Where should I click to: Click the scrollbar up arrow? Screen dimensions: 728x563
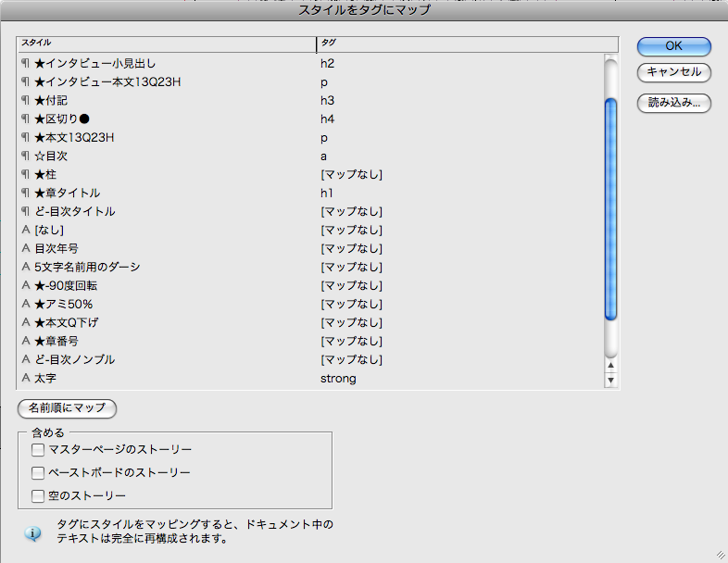[611, 366]
